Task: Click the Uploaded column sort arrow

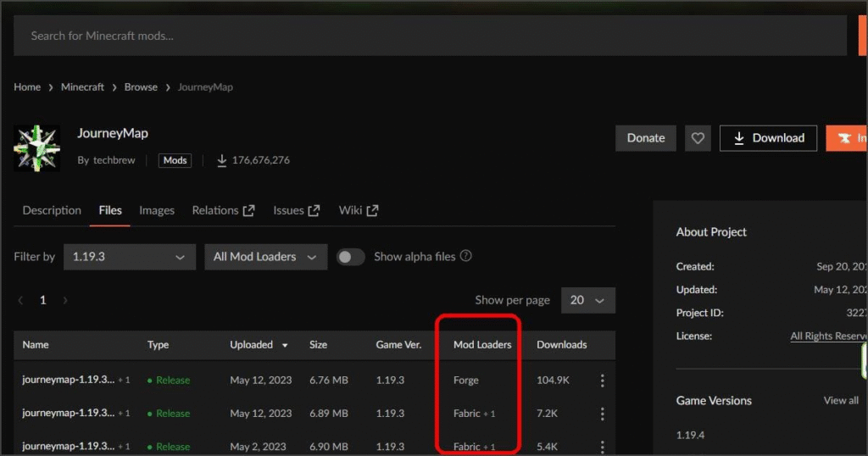Action: coord(285,345)
